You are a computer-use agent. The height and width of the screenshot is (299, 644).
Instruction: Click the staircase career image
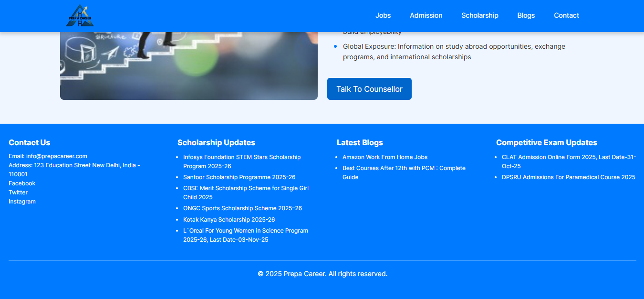pos(188,66)
